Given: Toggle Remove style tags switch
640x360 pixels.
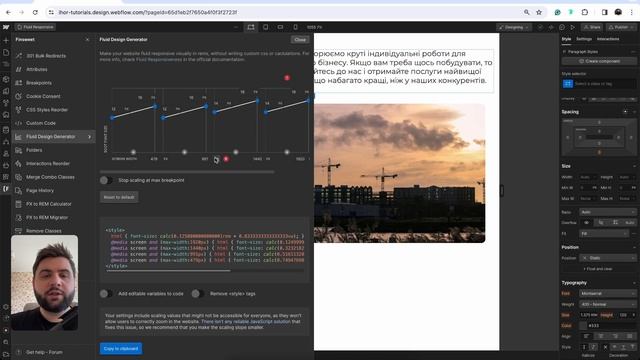Looking at the screenshot, I should (x=198, y=293).
